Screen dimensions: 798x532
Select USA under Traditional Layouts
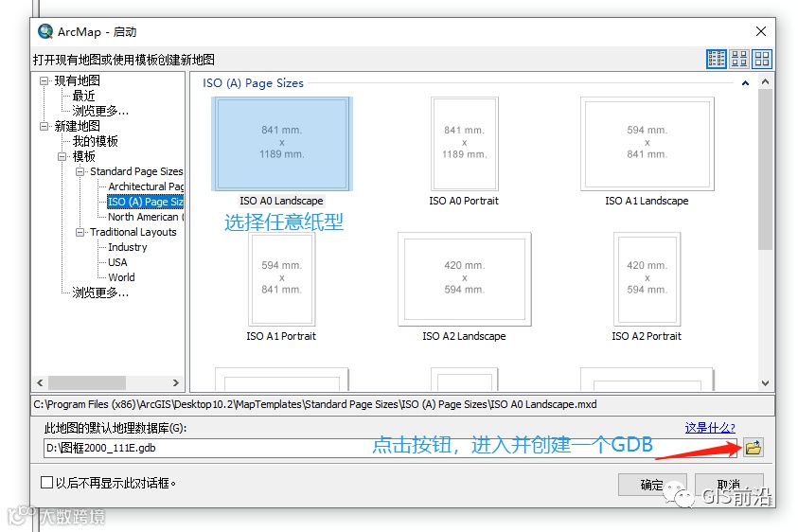click(x=117, y=262)
